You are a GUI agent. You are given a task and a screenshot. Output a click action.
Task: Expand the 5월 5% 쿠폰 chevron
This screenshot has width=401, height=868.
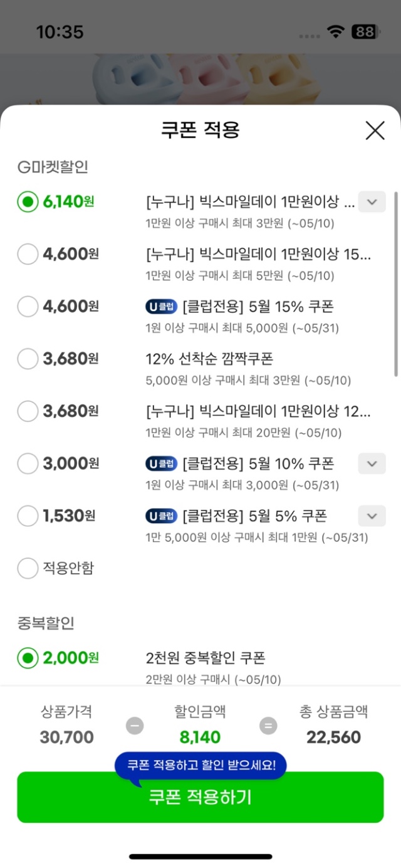[372, 516]
